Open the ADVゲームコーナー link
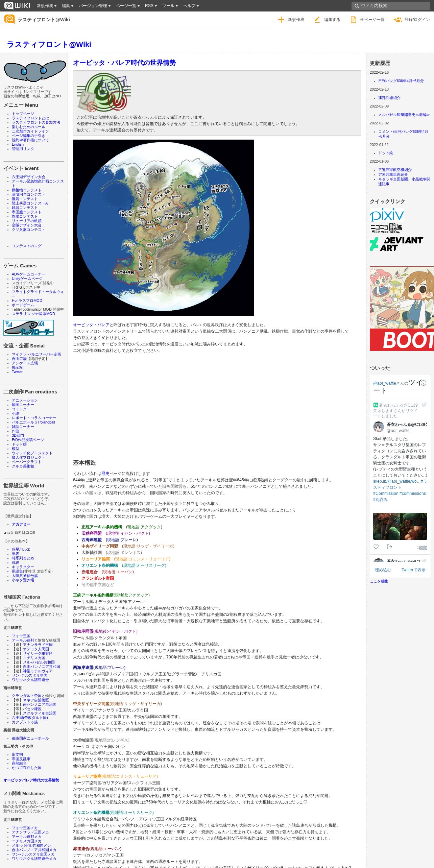This screenshot has height=868, width=434. 28,274
